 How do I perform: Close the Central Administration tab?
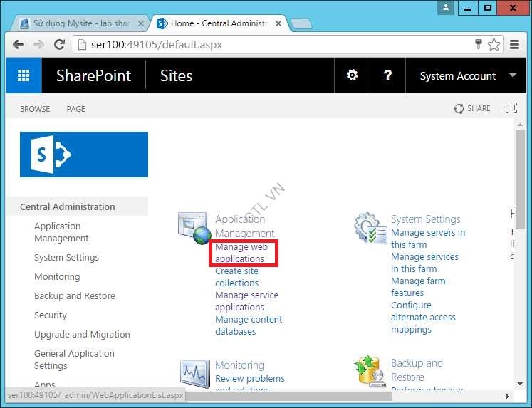[278, 23]
